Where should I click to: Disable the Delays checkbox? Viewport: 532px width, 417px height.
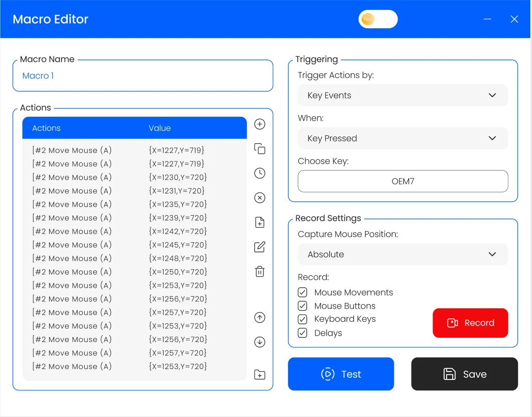pos(303,333)
